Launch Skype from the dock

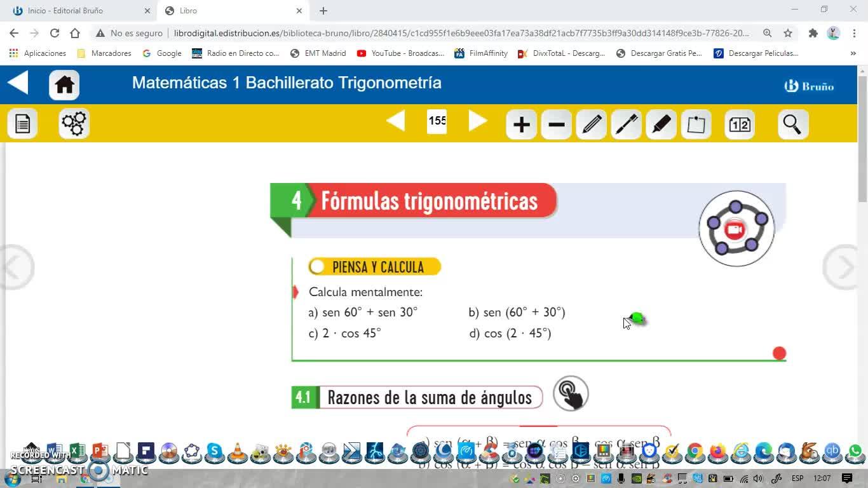click(215, 452)
